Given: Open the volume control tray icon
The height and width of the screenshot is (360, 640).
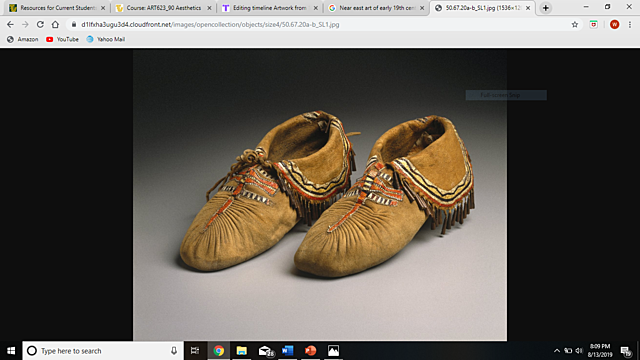Looking at the screenshot, I should [x=579, y=351].
